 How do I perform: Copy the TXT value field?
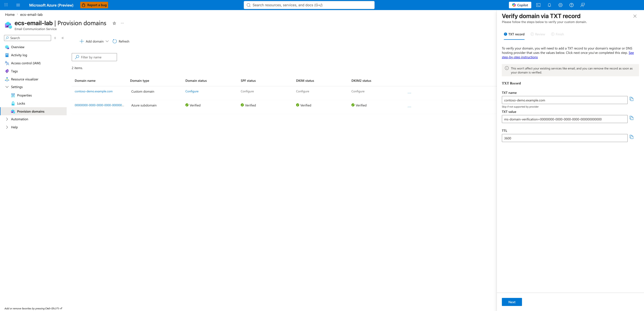632,118
